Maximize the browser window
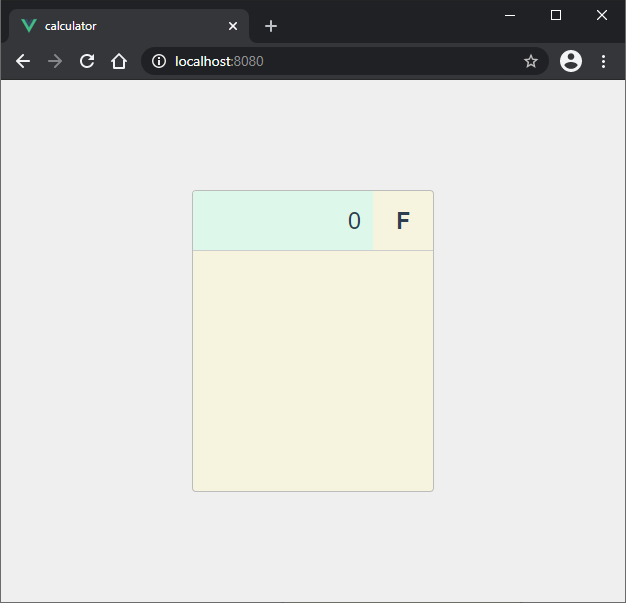 [x=556, y=15]
